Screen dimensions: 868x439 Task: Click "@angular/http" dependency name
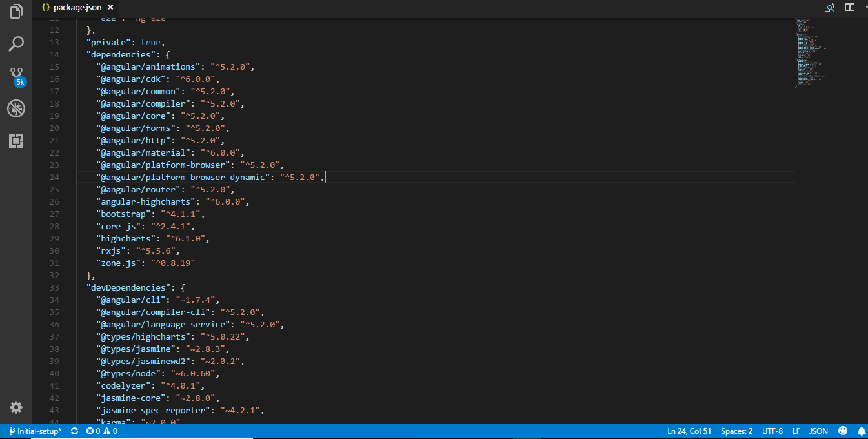pos(134,141)
